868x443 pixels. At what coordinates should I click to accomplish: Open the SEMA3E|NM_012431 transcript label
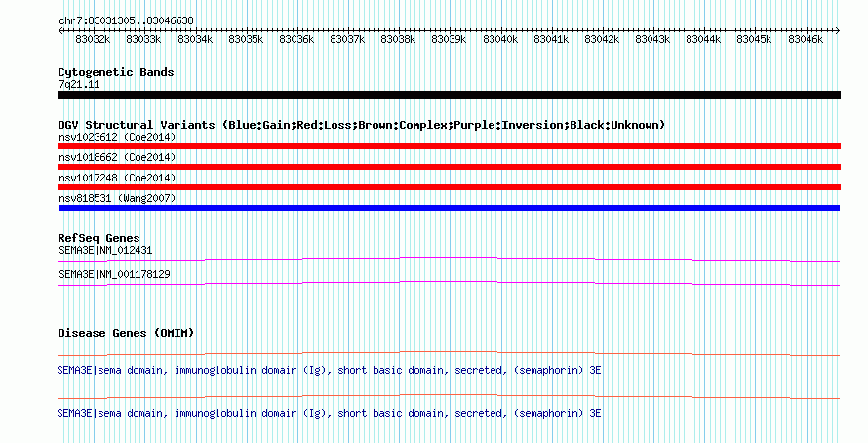tap(105, 251)
